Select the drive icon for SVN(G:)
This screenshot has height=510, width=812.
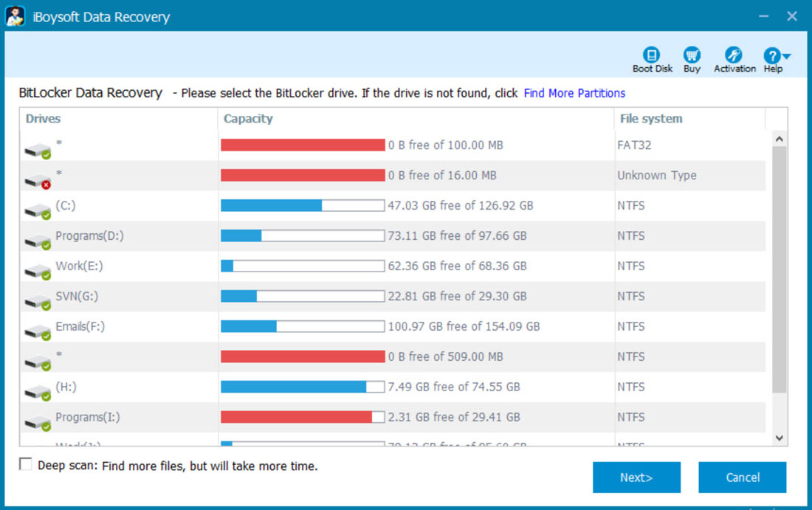(x=38, y=300)
